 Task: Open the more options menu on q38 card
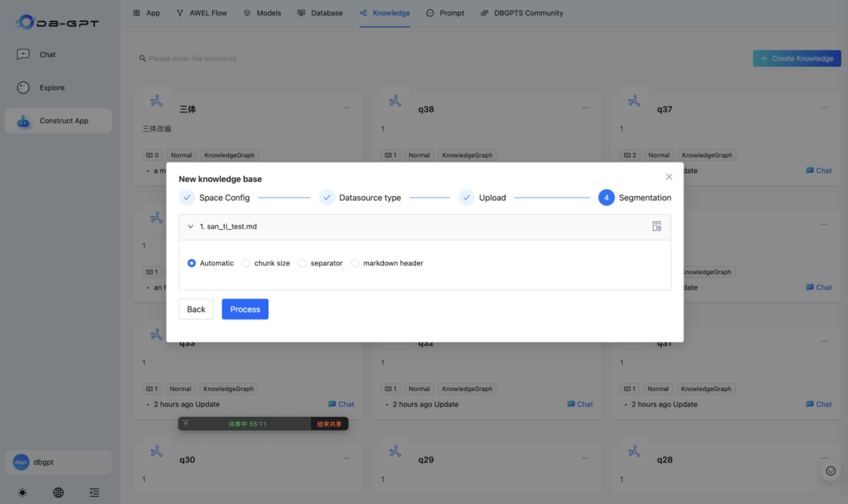[x=585, y=108]
